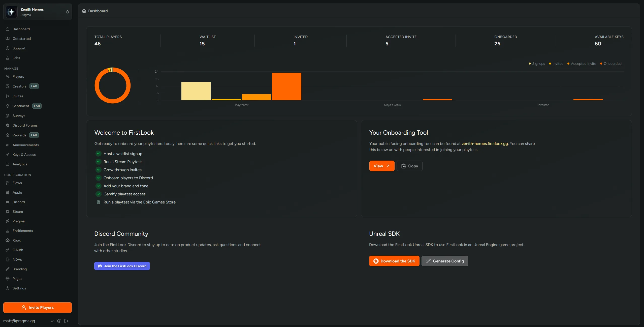Open Apple configuration in sidebar
This screenshot has height=327, width=644.
point(17,192)
